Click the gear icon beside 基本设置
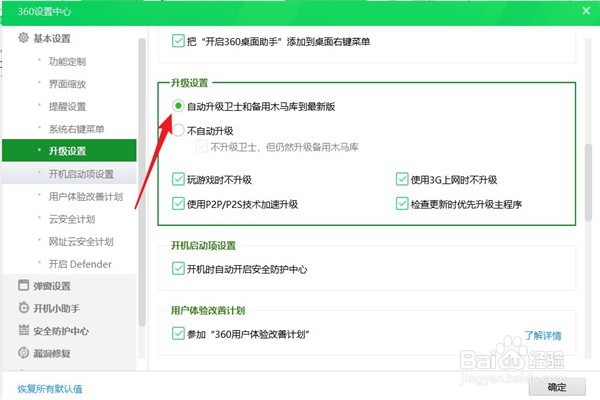 pos(23,38)
